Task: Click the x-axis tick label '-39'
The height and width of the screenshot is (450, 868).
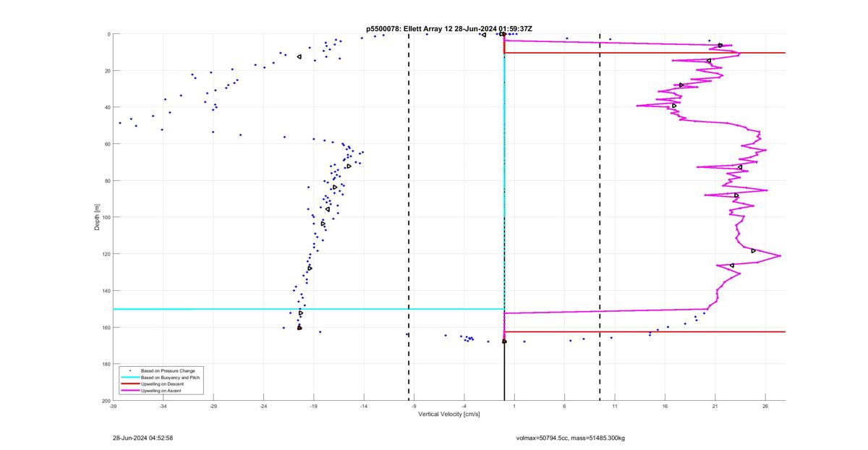Action: [x=113, y=407]
